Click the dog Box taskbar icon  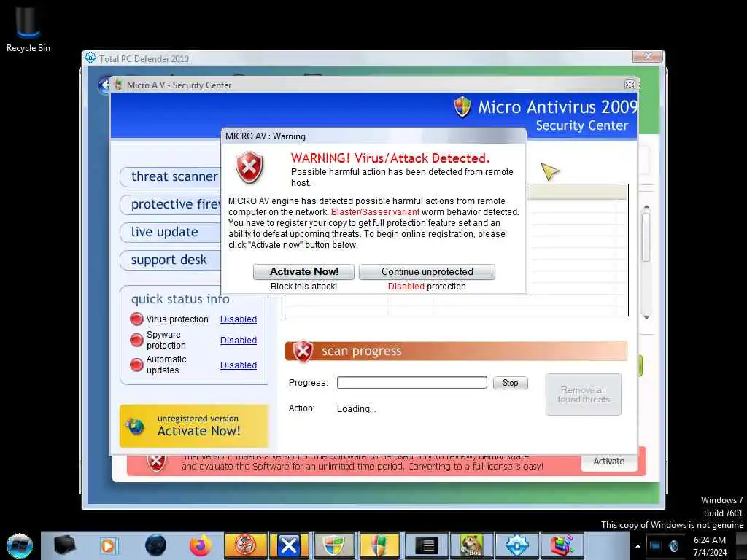(x=472, y=545)
